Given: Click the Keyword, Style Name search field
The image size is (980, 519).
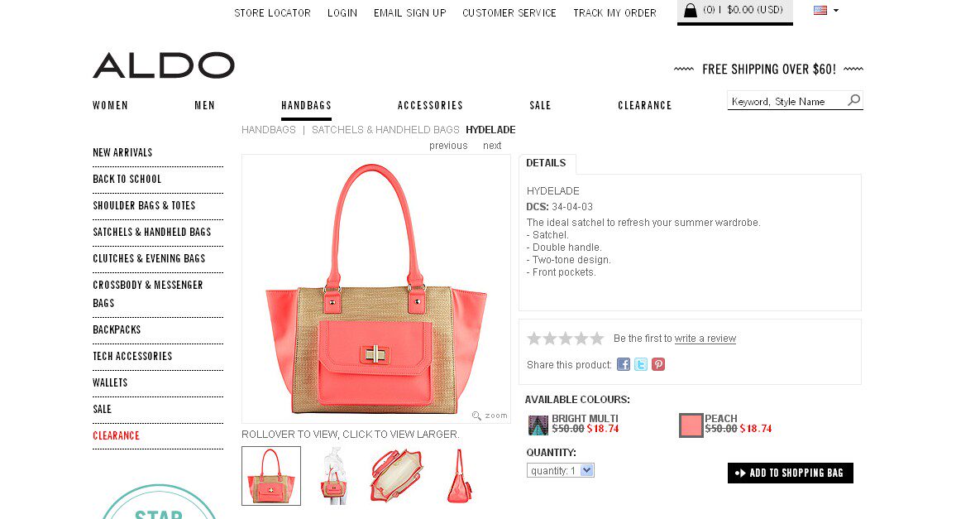Looking at the screenshot, I should click(786, 101).
